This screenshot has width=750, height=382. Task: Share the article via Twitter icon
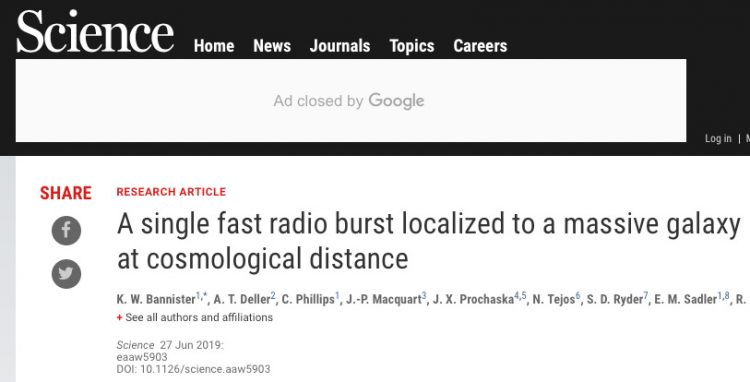coord(66,274)
